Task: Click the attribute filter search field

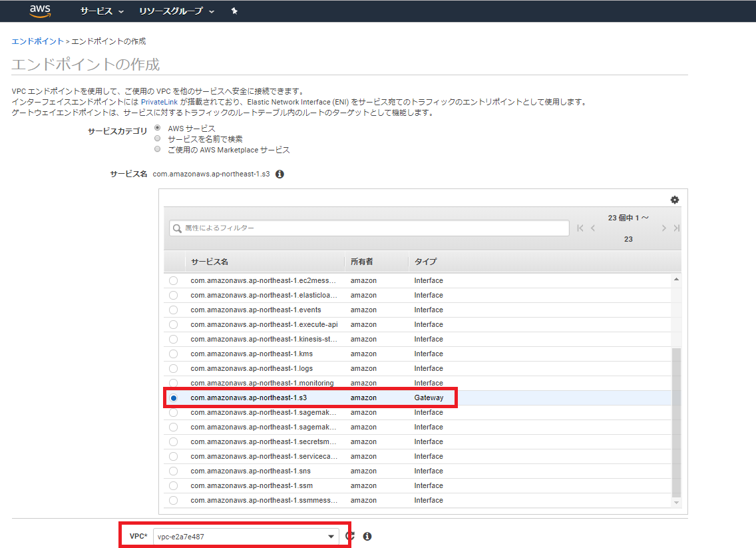Action: coord(369,228)
